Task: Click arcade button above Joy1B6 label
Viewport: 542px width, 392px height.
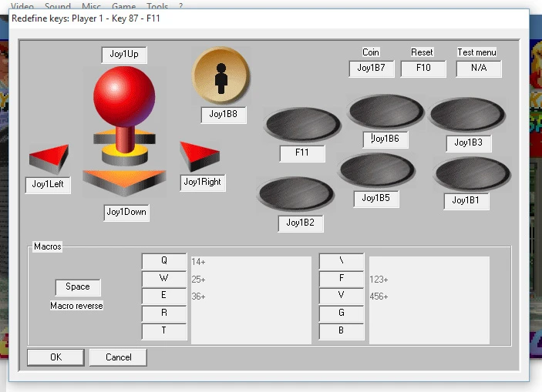Action: tap(386, 111)
